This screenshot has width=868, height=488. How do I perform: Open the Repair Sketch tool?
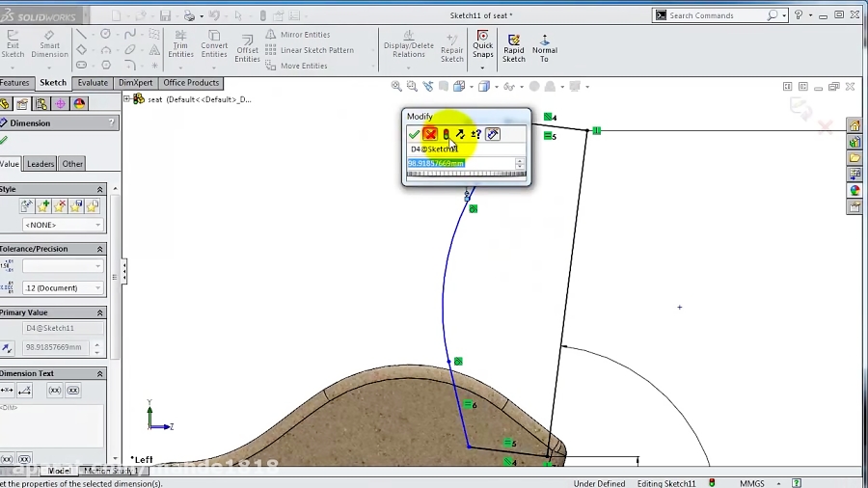pos(451,47)
